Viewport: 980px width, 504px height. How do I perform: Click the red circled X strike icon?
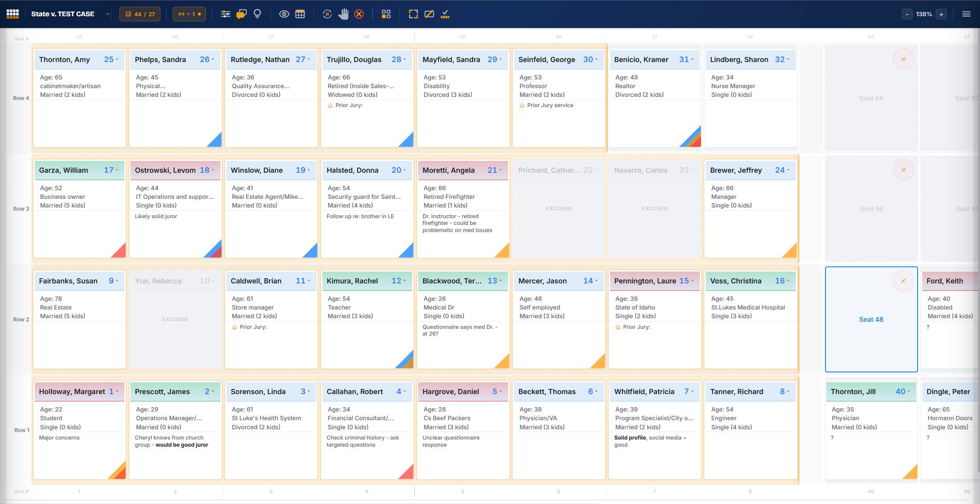(x=359, y=14)
